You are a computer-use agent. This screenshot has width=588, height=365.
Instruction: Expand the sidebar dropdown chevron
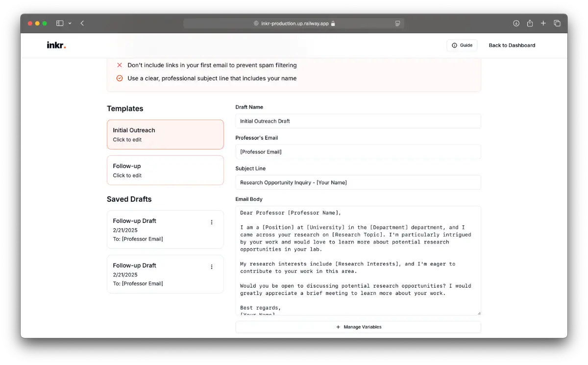pyautogui.click(x=70, y=23)
